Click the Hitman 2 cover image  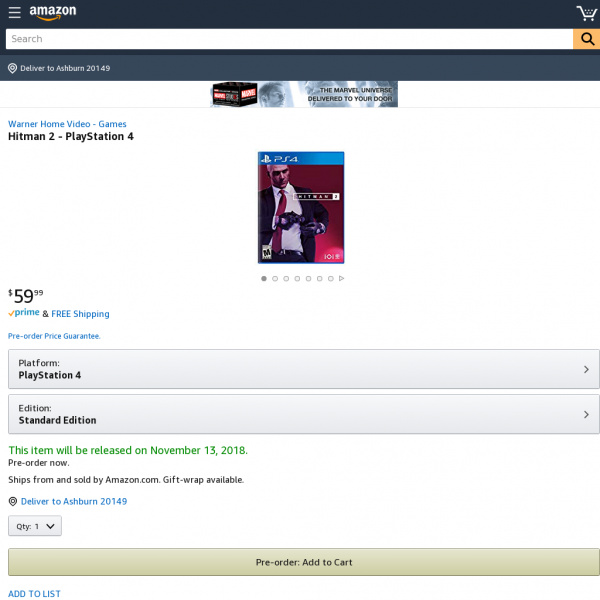click(x=301, y=207)
